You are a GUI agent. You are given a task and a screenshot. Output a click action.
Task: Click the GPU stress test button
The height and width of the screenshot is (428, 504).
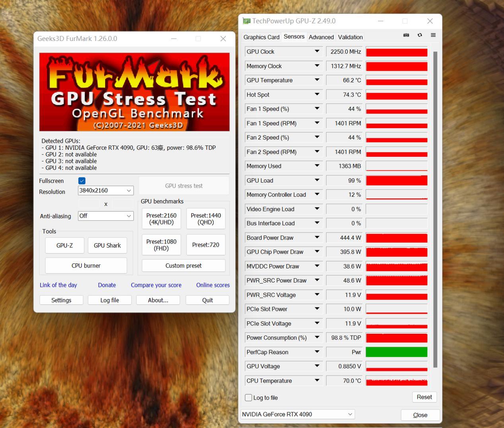pos(184,186)
